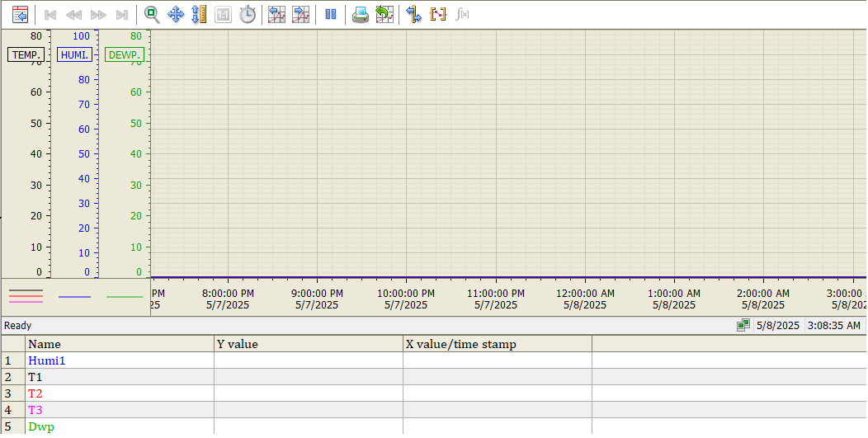868x438 pixels.
Task: Click the first toolbar list icon
Action: point(21,14)
